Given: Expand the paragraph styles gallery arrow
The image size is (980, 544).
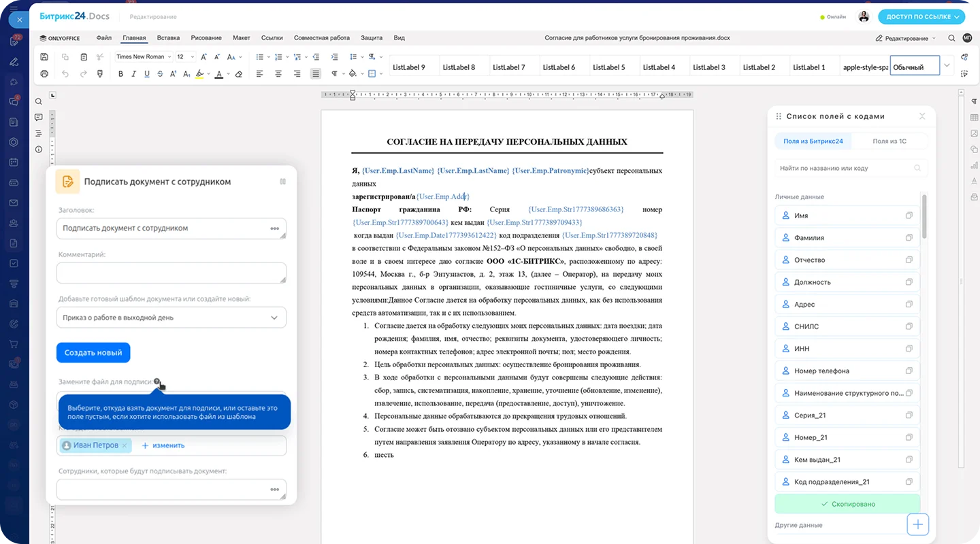Looking at the screenshot, I should 947,65.
